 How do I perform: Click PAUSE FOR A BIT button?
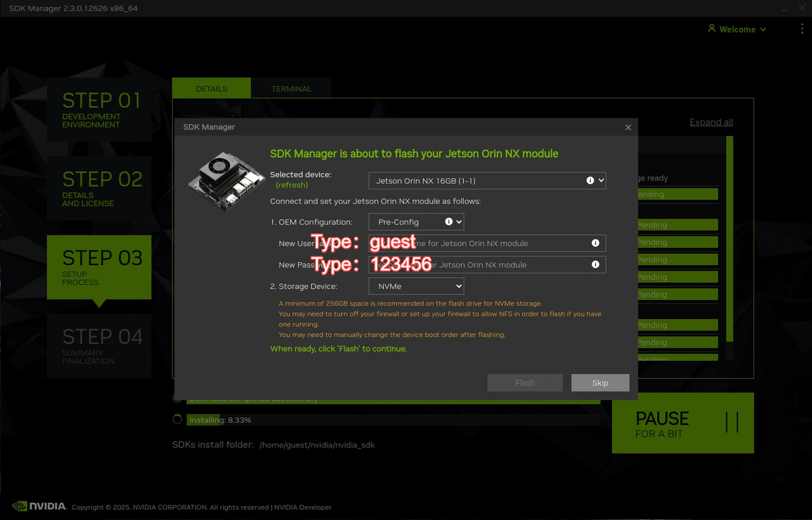(x=683, y=423)
